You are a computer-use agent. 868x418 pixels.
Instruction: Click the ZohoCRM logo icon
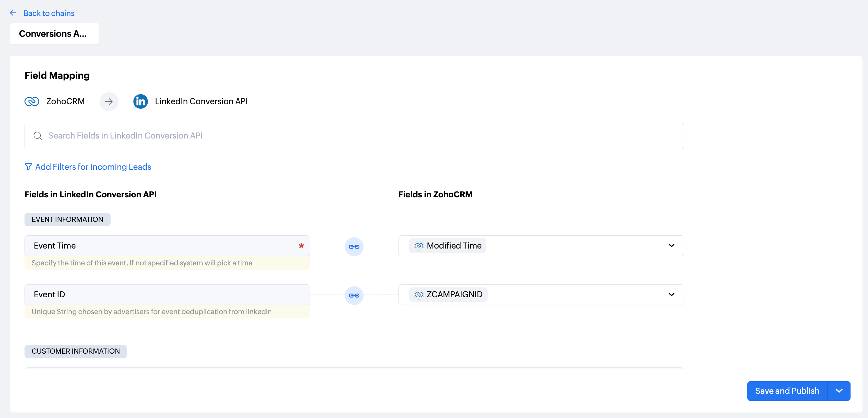pos(32,101)
